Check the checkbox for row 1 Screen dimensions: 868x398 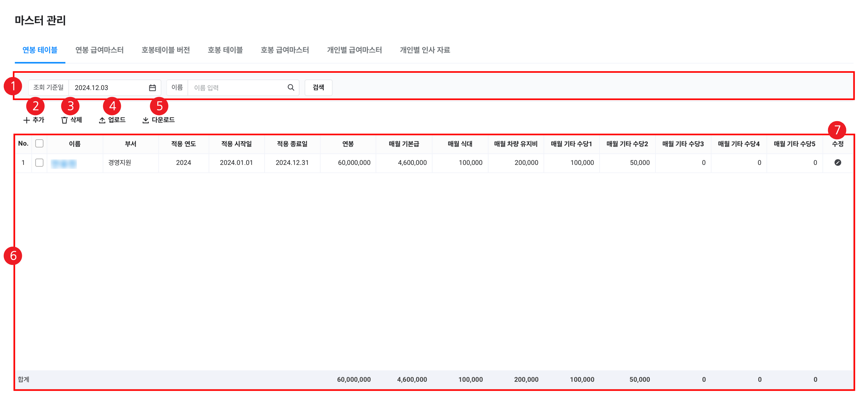click(x=39, y=163)
